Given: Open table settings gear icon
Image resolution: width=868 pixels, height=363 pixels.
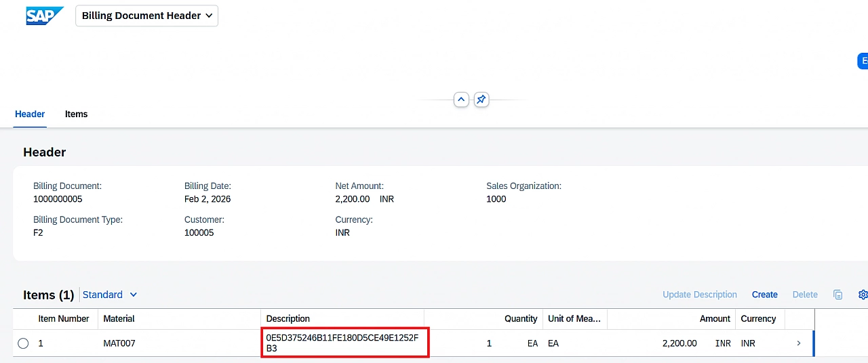Looking at the screenshot, I should click(862, 295).
